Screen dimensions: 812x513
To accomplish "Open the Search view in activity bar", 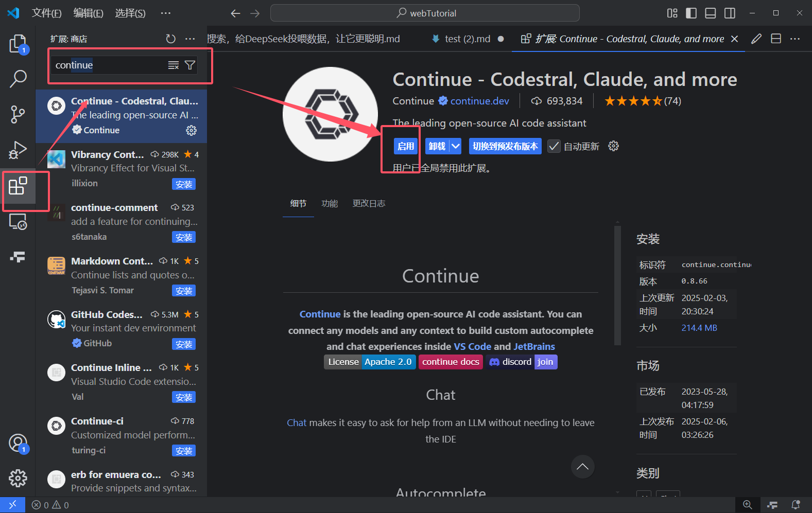I will [18, 79].
